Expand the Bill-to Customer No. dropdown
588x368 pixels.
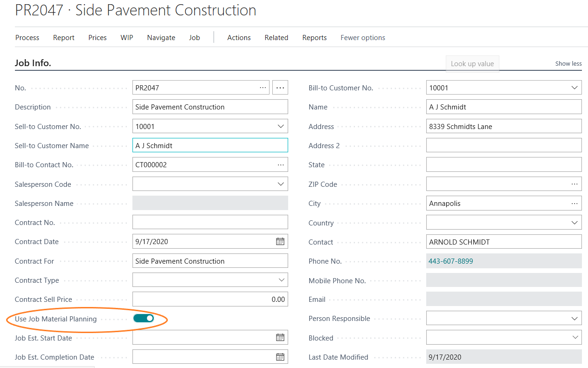pos(574,88)
